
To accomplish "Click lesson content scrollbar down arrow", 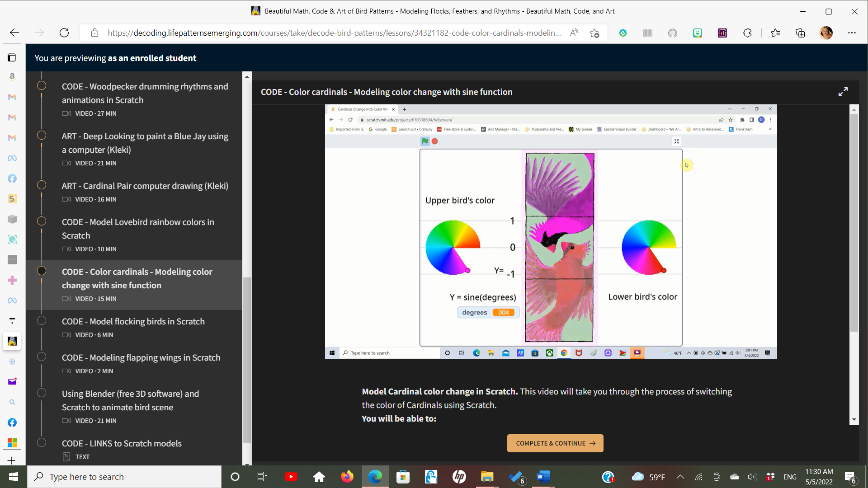I will [x=854, y=420].
